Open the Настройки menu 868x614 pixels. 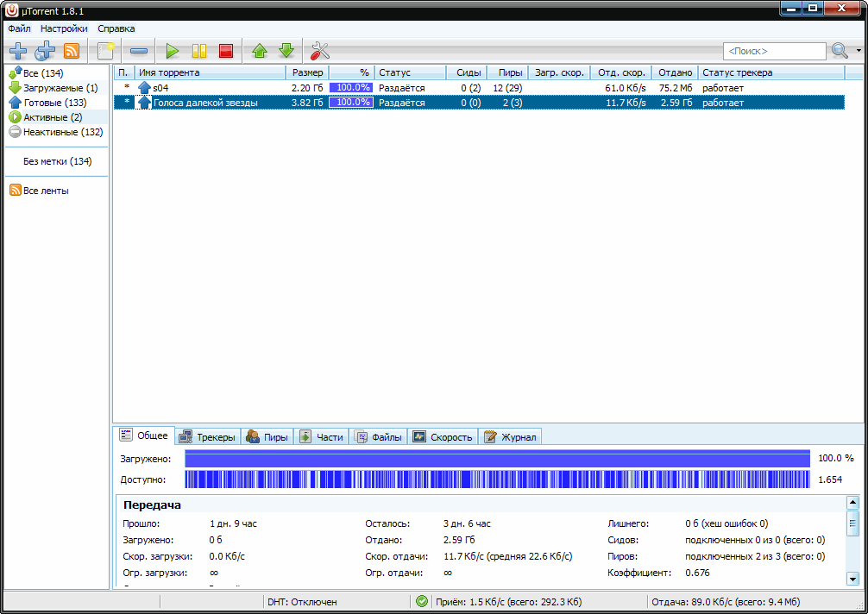pyautogui.click(x=64, y=28)
